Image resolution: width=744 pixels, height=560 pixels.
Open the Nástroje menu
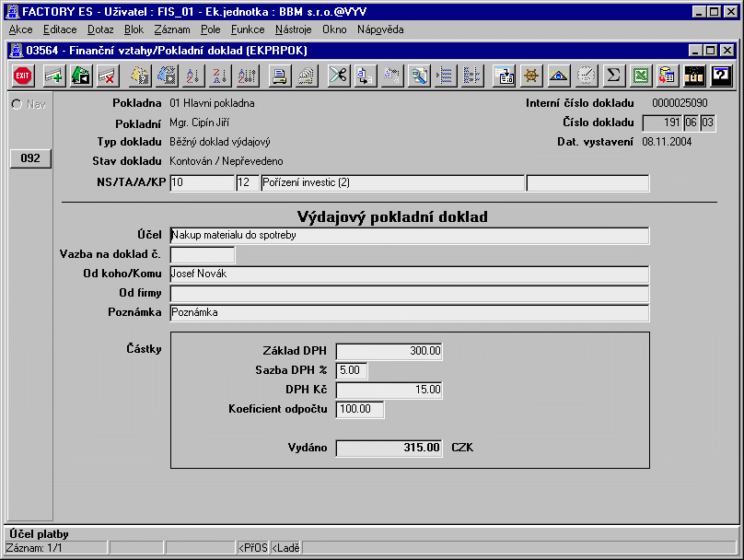point(293,29)
